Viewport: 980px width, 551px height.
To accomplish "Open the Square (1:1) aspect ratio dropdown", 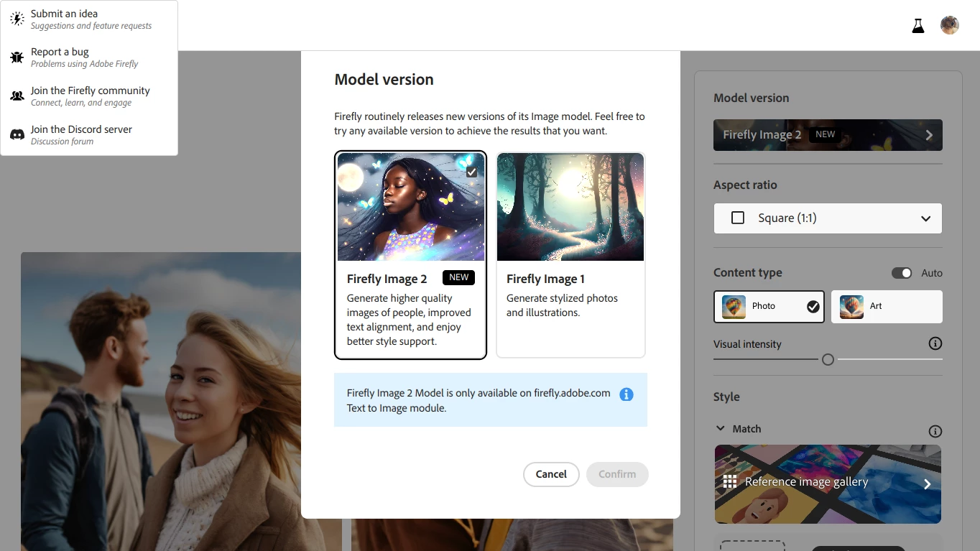I will pyautogui.click(x=828, y=218).
